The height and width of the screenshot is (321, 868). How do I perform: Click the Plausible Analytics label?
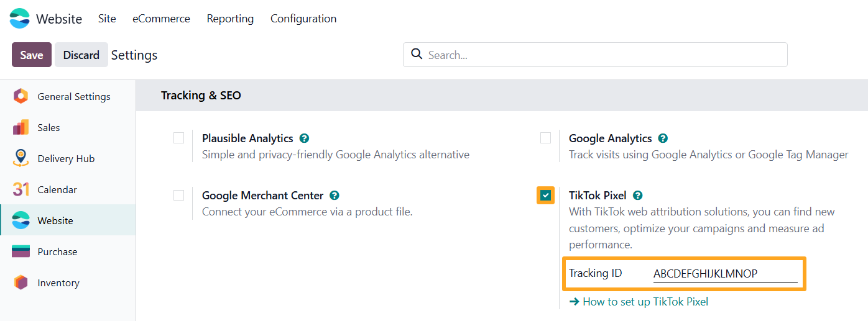(247, 138)
